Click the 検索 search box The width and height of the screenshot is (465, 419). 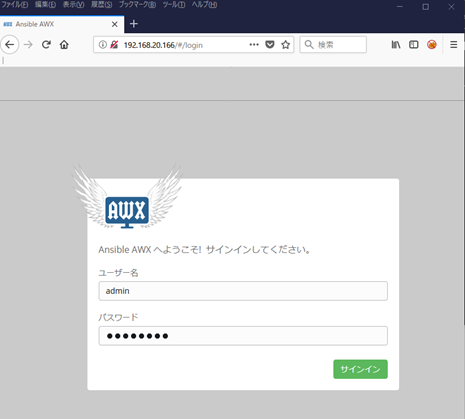click(x=333, y=44)
